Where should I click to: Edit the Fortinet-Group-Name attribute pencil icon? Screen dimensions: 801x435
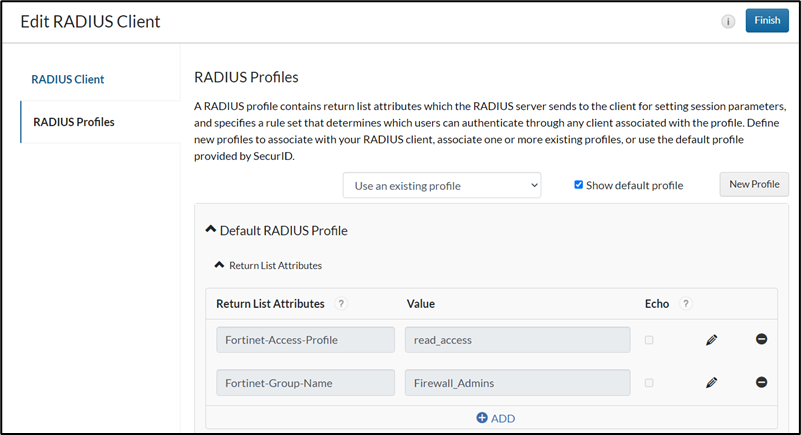point(711,382)
